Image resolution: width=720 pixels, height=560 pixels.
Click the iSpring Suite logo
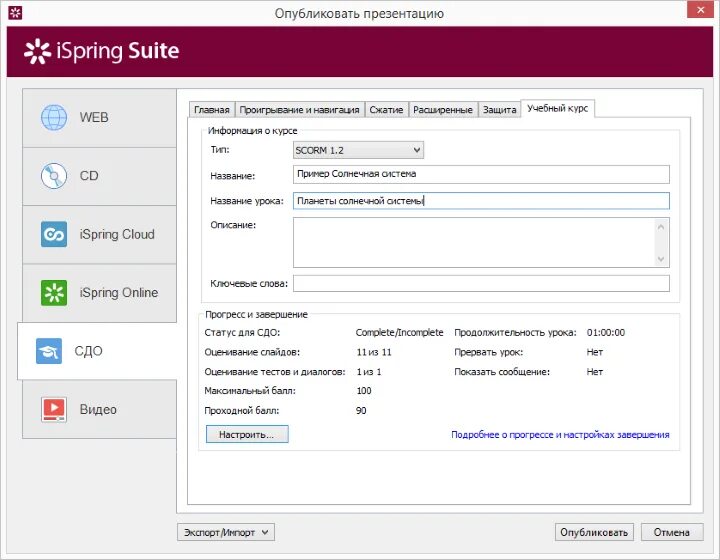tap(101, 51)
